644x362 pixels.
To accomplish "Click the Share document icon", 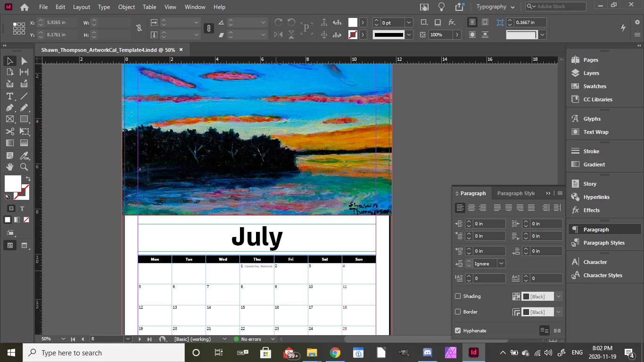I will click(x=459, y=7).
